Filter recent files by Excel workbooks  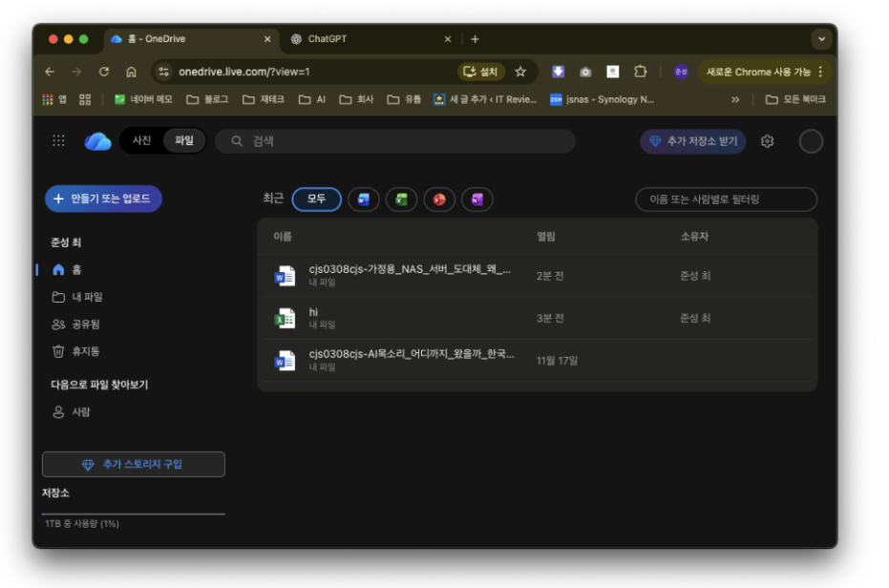coord(401,199)
